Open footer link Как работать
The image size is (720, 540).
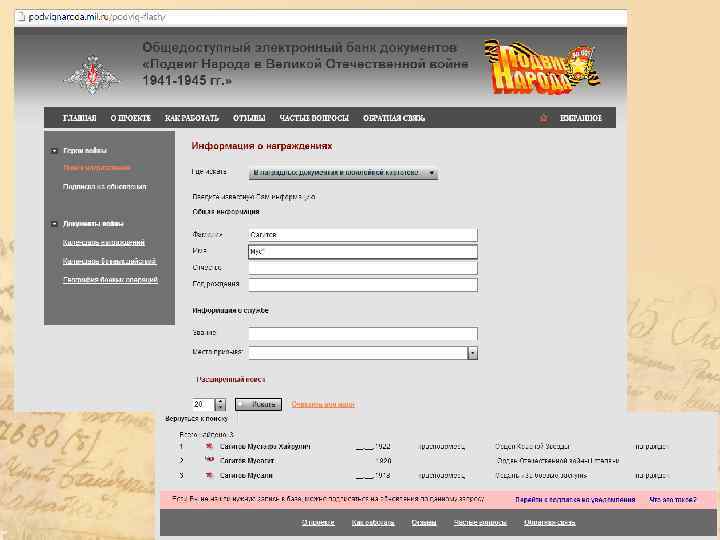click(x=373, y=523)
